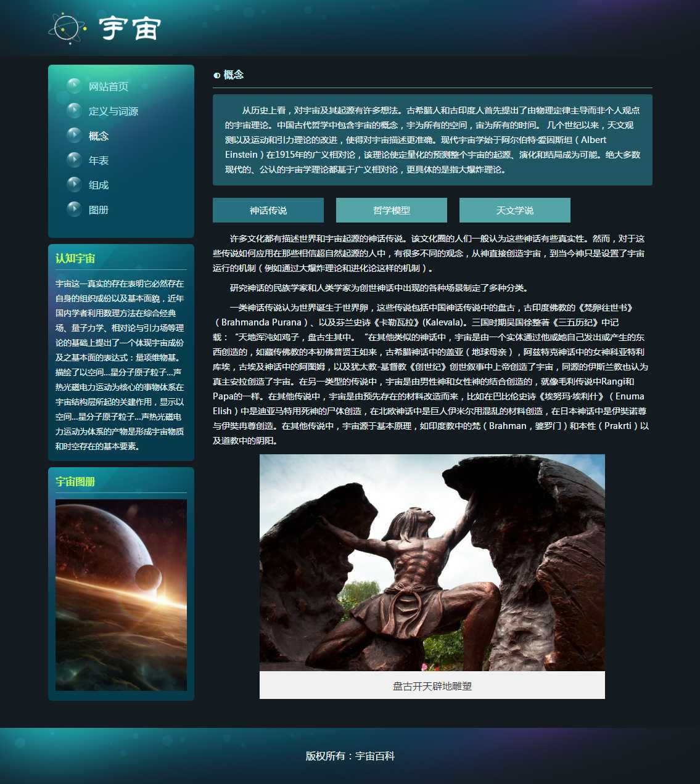700x784 pixels.
Task: Click the sphere icon next to 概念
Action: (x=74, y=136)
